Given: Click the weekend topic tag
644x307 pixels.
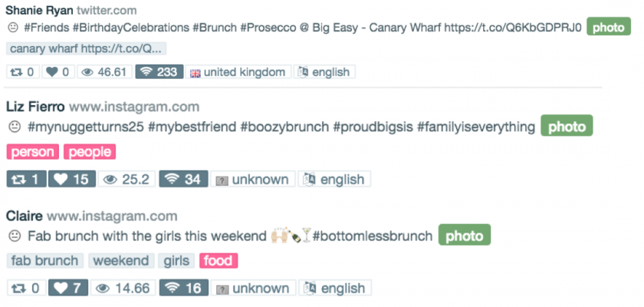Looking at the screenshot, I should [121, 261].
